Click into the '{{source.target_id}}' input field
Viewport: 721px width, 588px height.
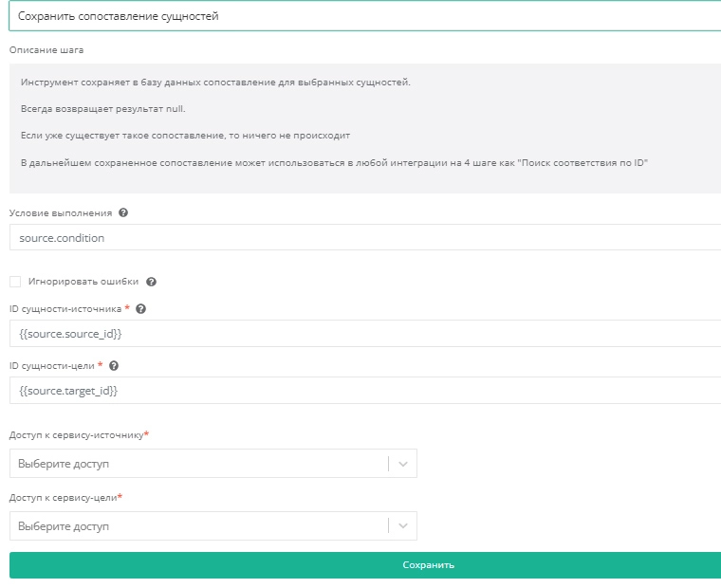pos(360,391)
